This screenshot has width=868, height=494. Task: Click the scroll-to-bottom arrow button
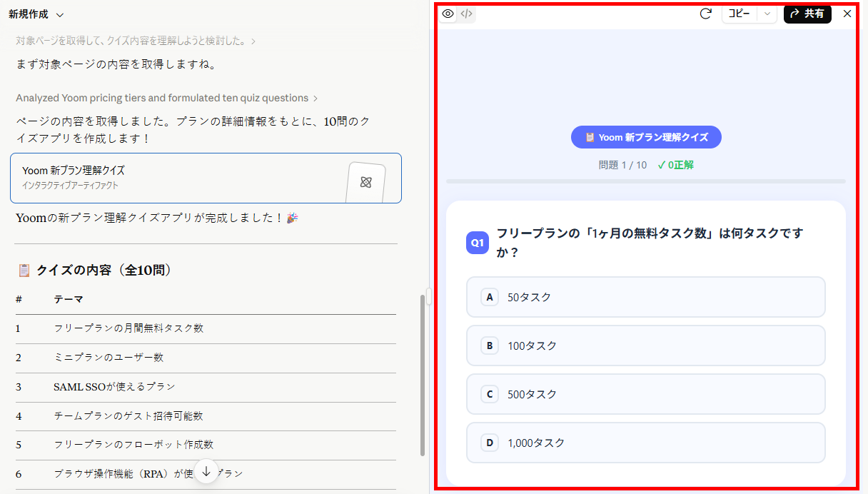[206, 471]
